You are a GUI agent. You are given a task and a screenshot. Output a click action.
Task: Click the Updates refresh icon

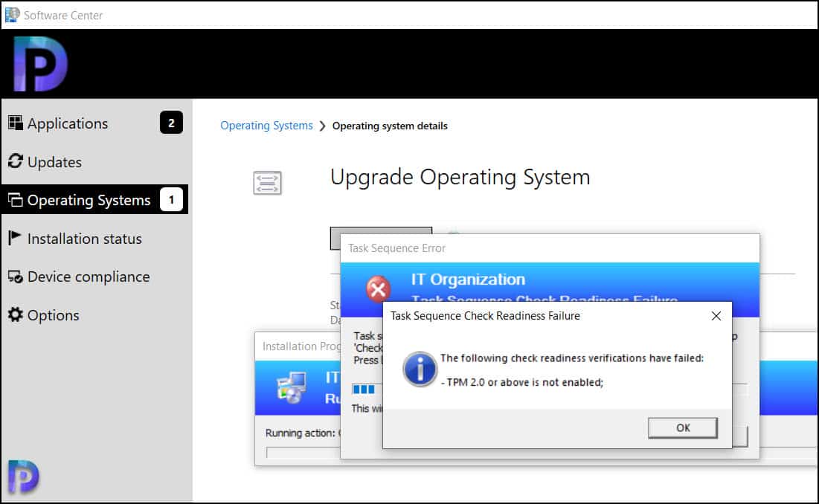click(15, 161)
